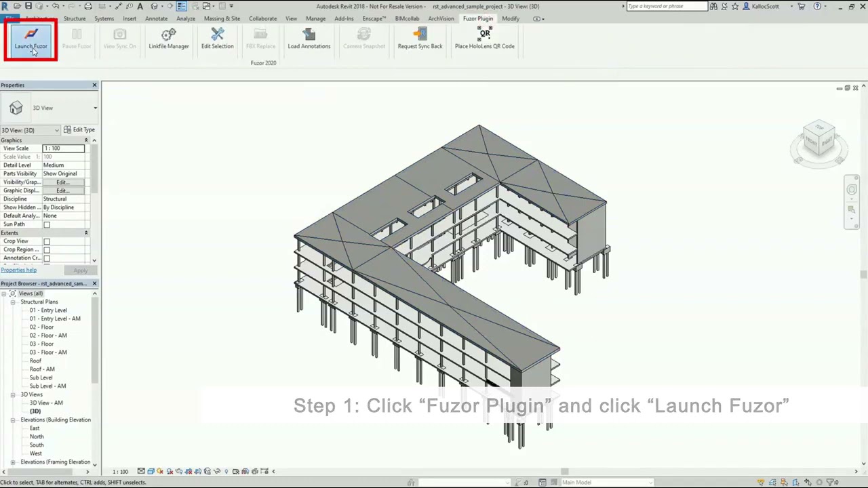Click the Edit Selection tool

[217, 39]
